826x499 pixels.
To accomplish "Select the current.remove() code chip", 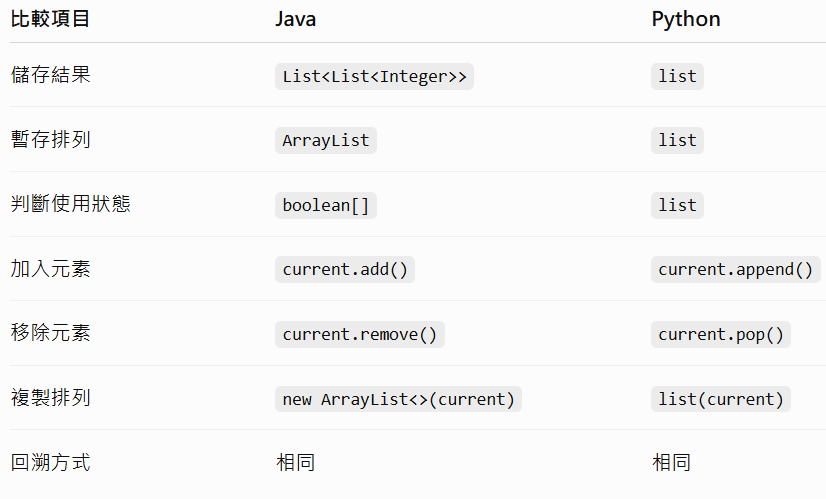I will click(x=359, y=334).
